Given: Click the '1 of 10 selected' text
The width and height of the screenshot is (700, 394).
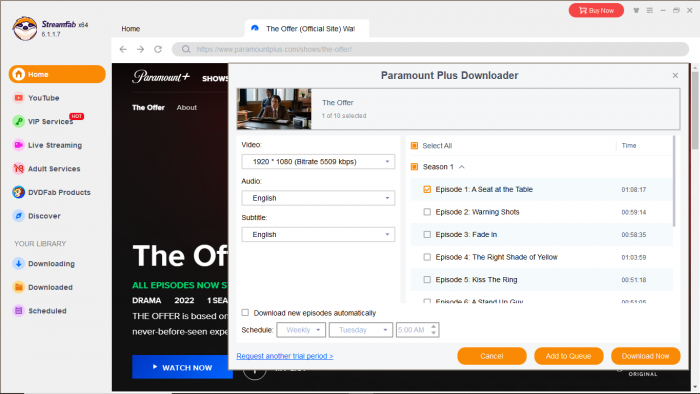Looking at the screenshot, I should point(344,116).
